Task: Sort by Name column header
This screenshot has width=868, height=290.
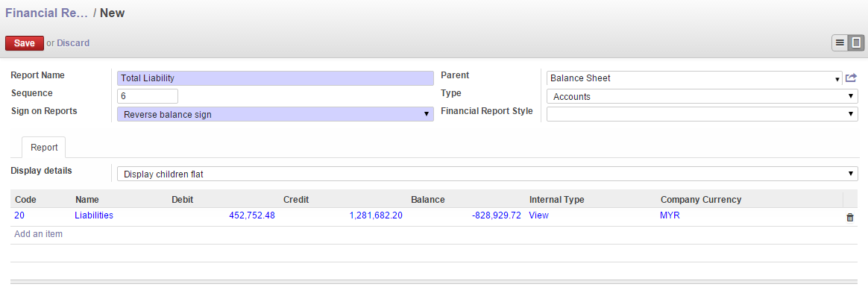Action: 87,199
